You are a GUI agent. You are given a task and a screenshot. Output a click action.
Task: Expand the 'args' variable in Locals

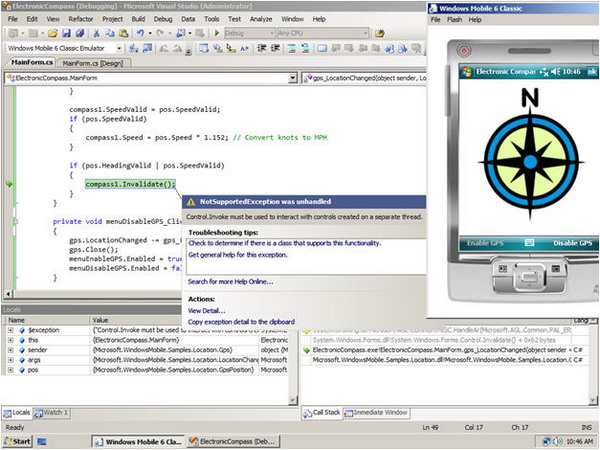point(11,360)
